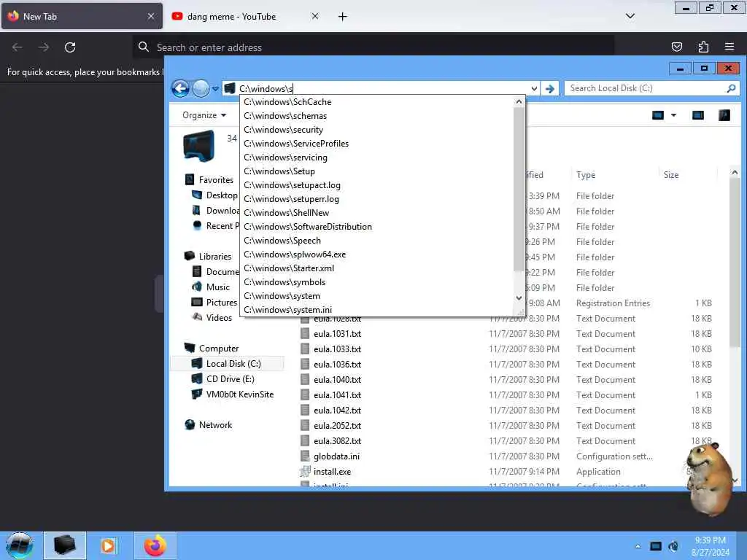Select C:\windows\Setup suggestion

click(376, 171)
